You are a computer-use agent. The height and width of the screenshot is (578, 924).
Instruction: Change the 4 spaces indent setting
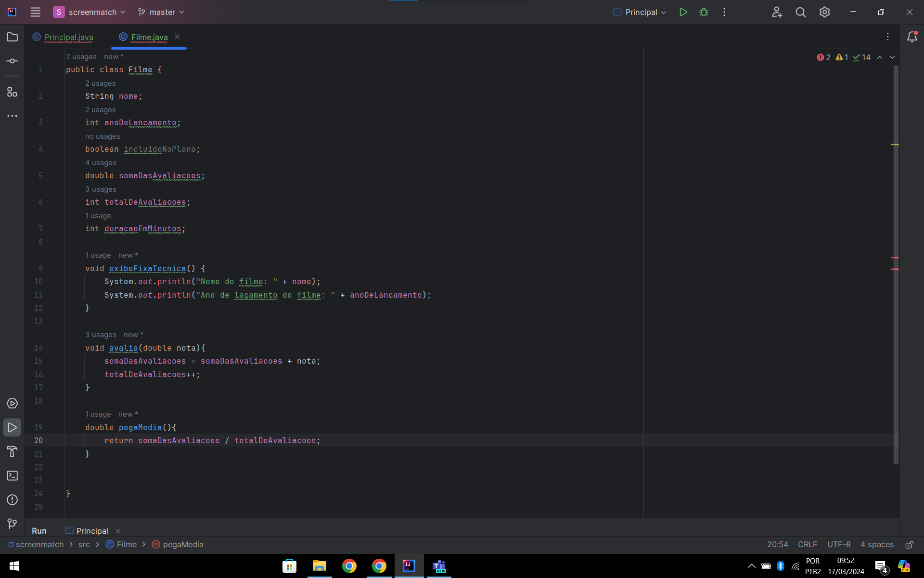(x=877, y=544)
